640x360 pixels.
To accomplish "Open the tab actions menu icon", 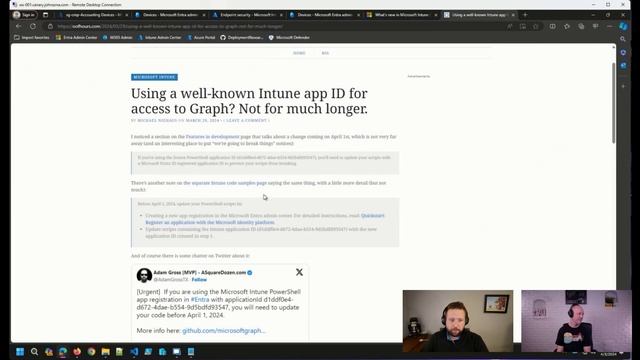I will point(45,15).
